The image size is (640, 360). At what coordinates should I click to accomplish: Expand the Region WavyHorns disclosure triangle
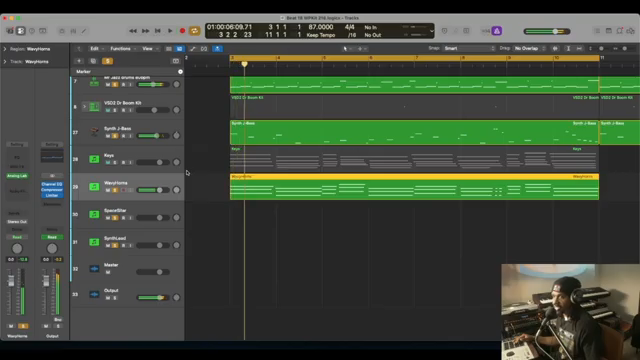tap(5, 49)
